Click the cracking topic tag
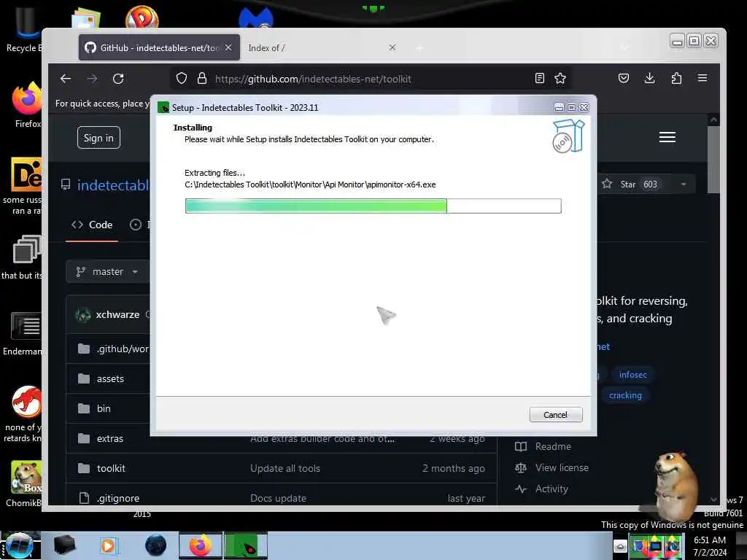This screenshot has height=560, width=747. click(625, 395)
